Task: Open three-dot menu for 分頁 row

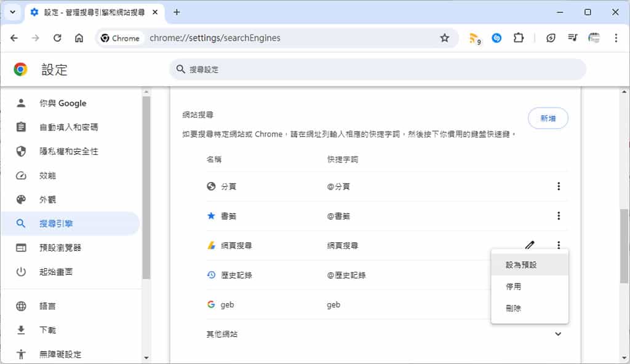Action: [x=558, y=186]
